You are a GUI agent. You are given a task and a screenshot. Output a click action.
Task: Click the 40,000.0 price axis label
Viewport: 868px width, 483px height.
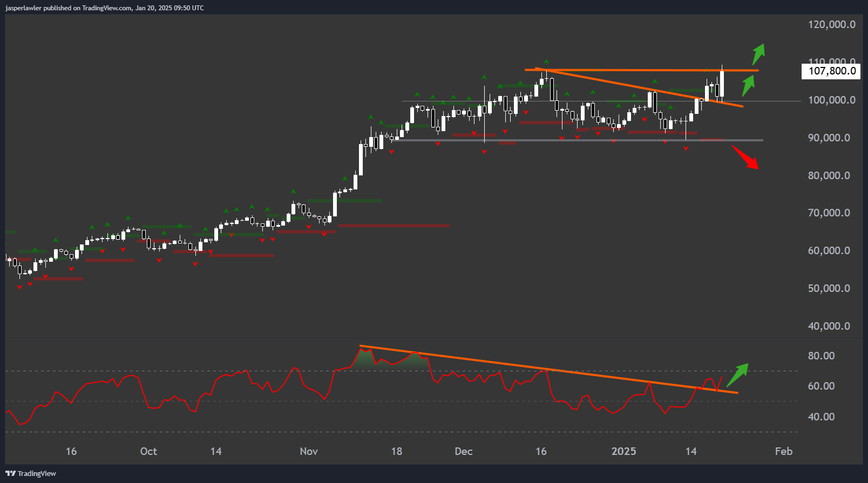coord(829,326)
